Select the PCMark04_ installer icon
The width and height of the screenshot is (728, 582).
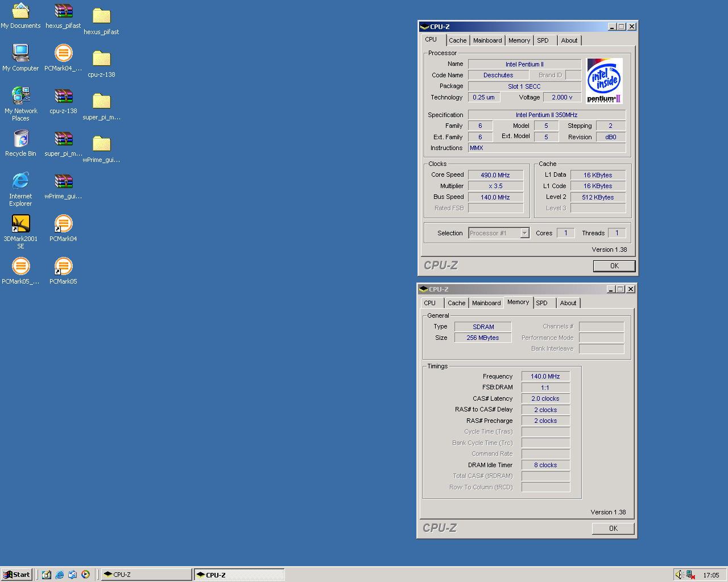63,58
